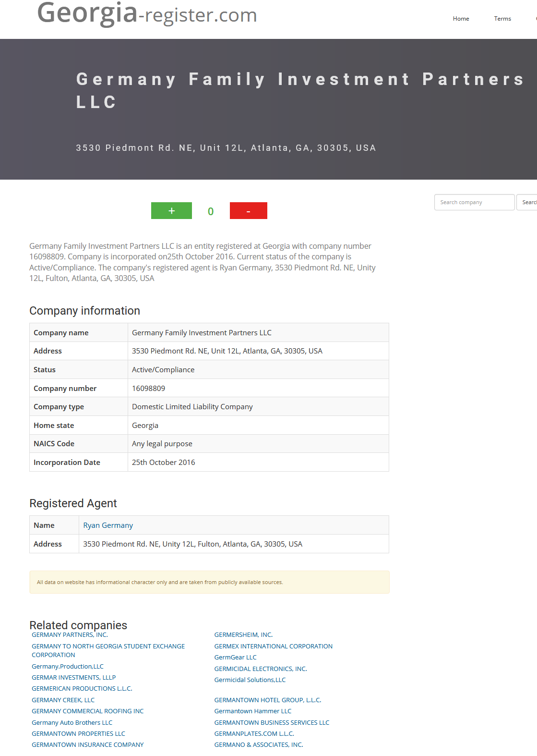Image resolution: width=537 pixels, height=756 pixels.
Task: Open GERMANTOWN HOTEL GROUP, L.L.C. link
Action: pyautogui.click(x=268, y=700)
